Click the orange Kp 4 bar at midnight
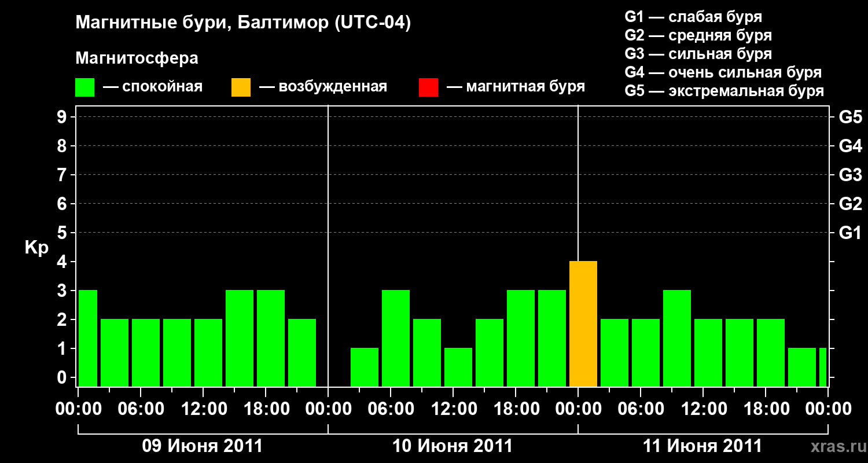The height and width of the screenshot is (463, 868). (x=583, y=324)
